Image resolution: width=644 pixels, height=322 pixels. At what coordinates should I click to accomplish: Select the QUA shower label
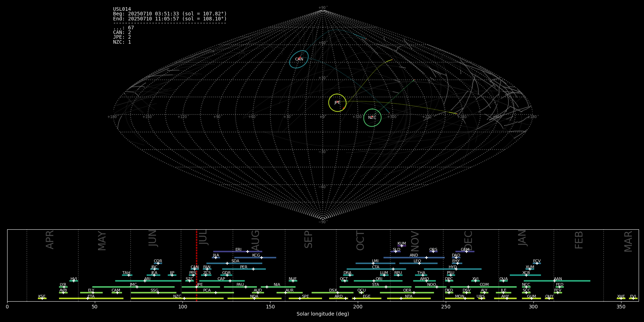click(x=504, y=279)
